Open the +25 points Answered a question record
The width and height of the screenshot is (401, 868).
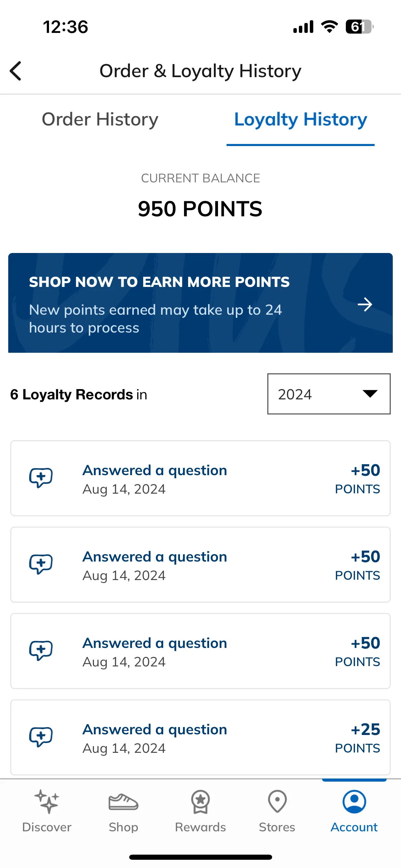pyautogui.click(x=200, y=737)
